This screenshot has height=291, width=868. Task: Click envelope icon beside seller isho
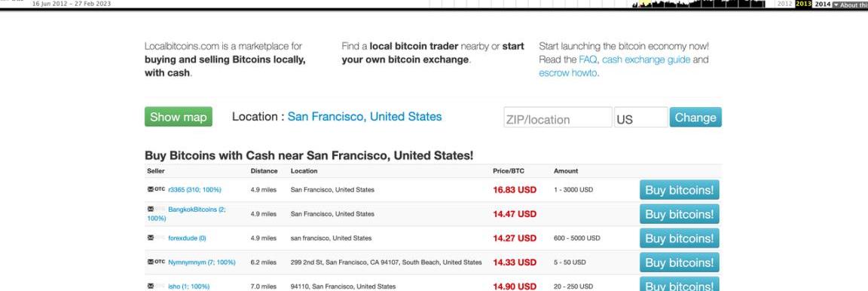[150, 286]
